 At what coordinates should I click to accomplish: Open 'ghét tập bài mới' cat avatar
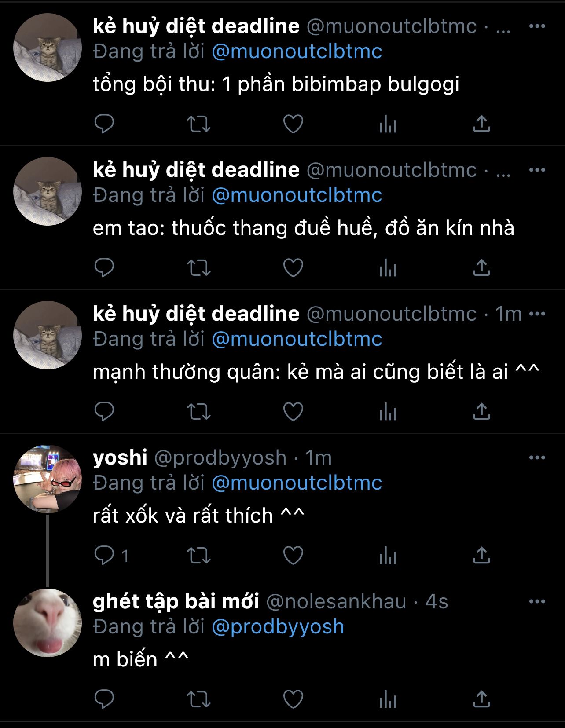48,623
